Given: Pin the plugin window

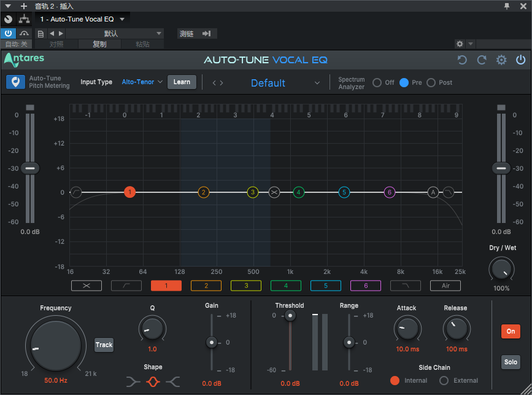Looking at the screenshot, I should (x=507, y=6).
